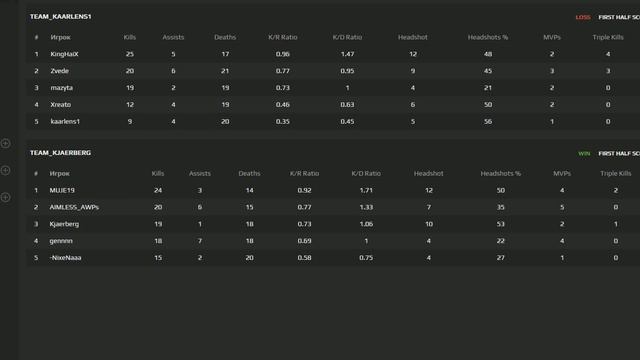Viewport: 640px width, 360px height.
Task: Select player mazyta in the table
Action: click(62, 88)
